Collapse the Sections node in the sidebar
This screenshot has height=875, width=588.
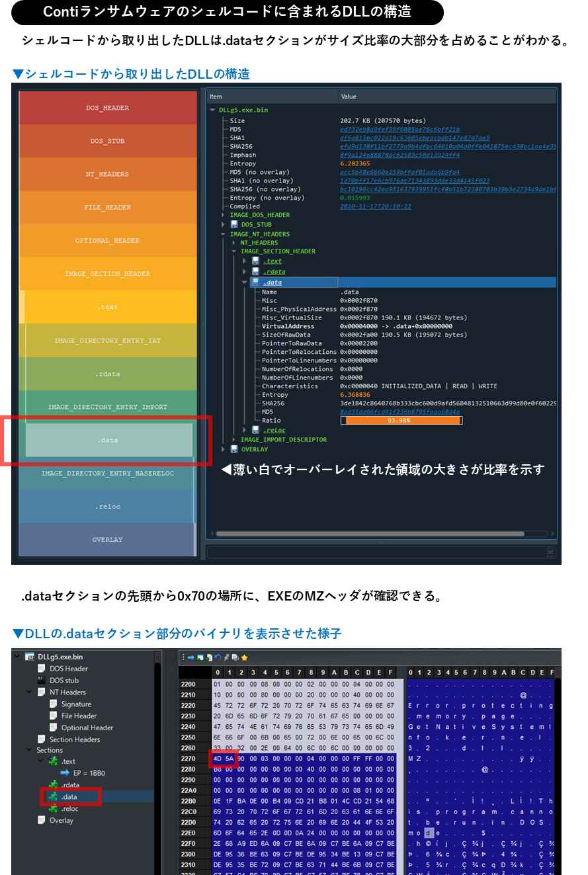pos(28,750)
